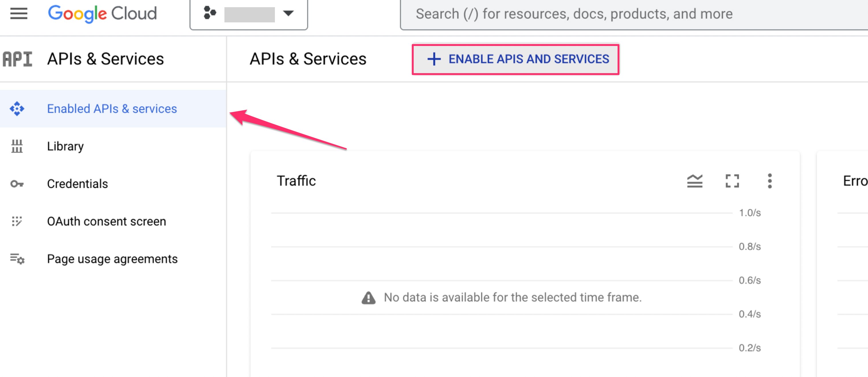The image size is (868, 377).
Task: Click the main APIs & Services page title
Action: click(308, 59)
